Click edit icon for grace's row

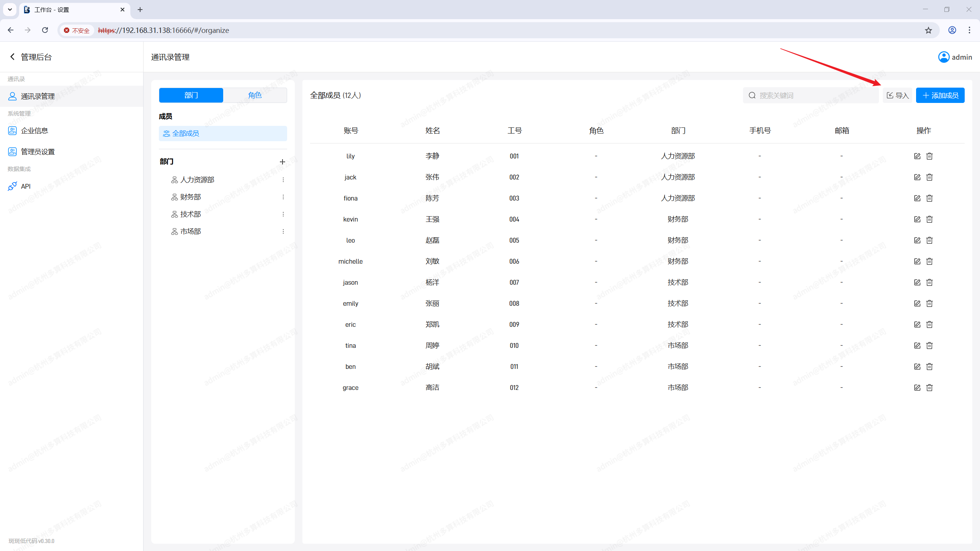pyautogui.click(x=917, y=388)
